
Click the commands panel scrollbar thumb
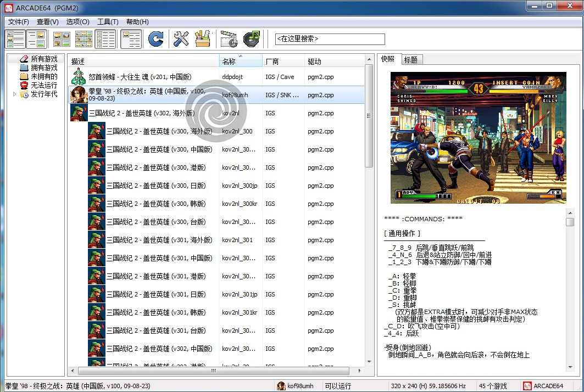[570, 222]
